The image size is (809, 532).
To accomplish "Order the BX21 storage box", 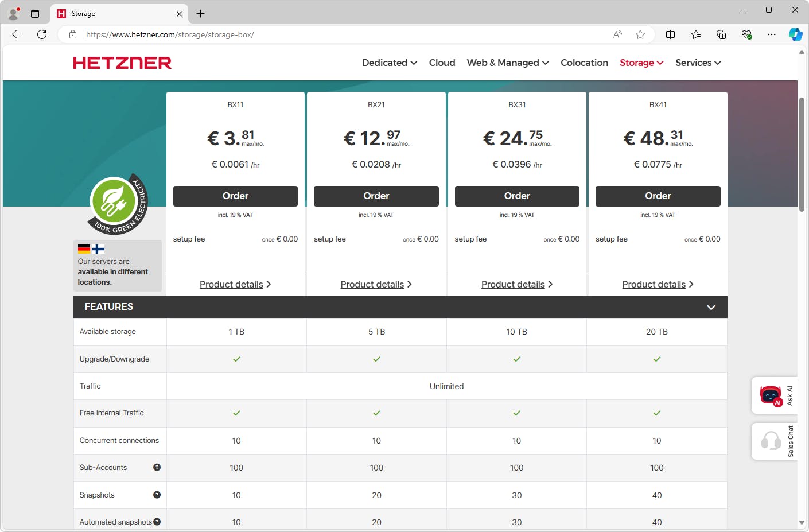I will click(376, 196).
